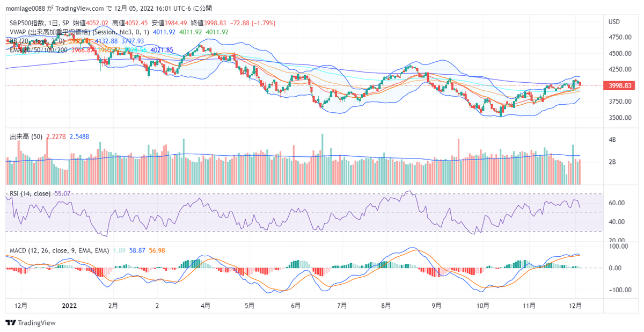Click the 60.00 RSI axis label
The height and width of the screenshot is (332, 644).
tap(617, 203)
